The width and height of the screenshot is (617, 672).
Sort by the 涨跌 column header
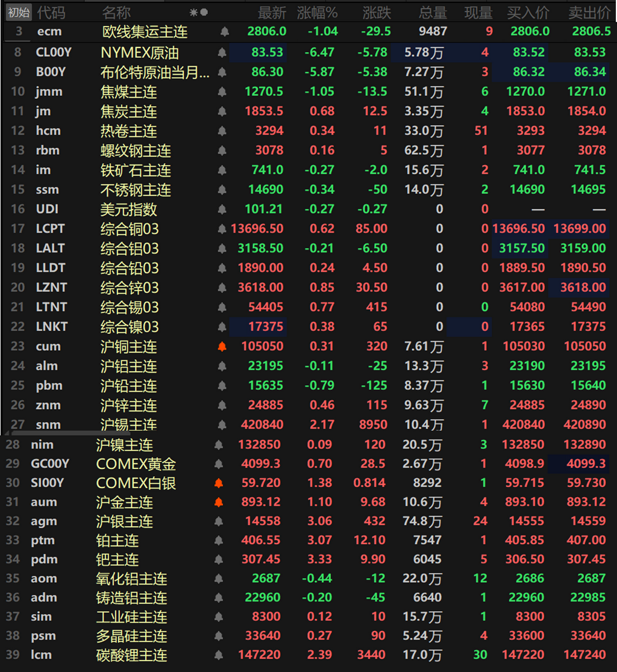click(x=376, y=13)
